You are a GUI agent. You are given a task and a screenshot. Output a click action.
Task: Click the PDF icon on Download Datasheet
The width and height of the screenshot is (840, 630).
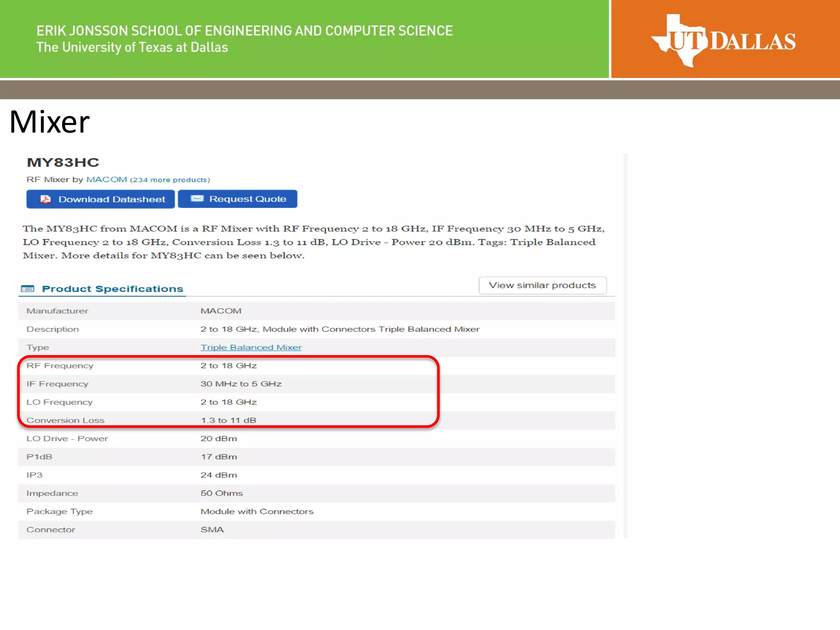46,199
